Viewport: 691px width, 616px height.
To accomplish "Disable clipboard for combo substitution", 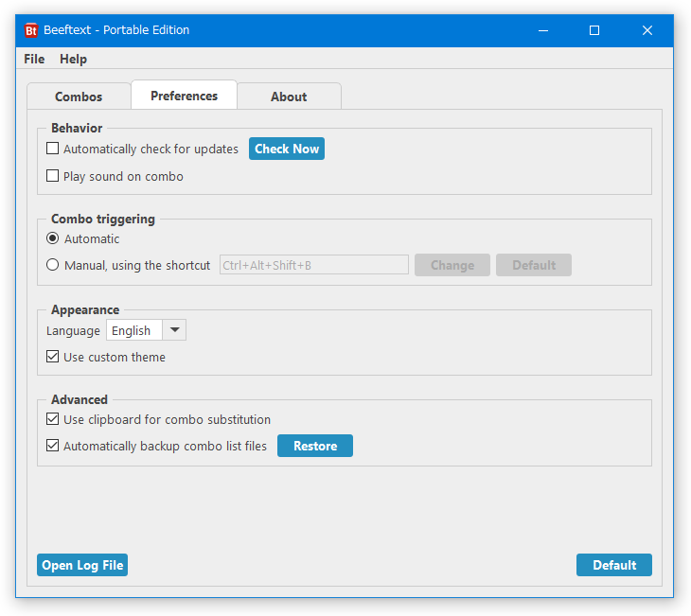I will 52,419.
